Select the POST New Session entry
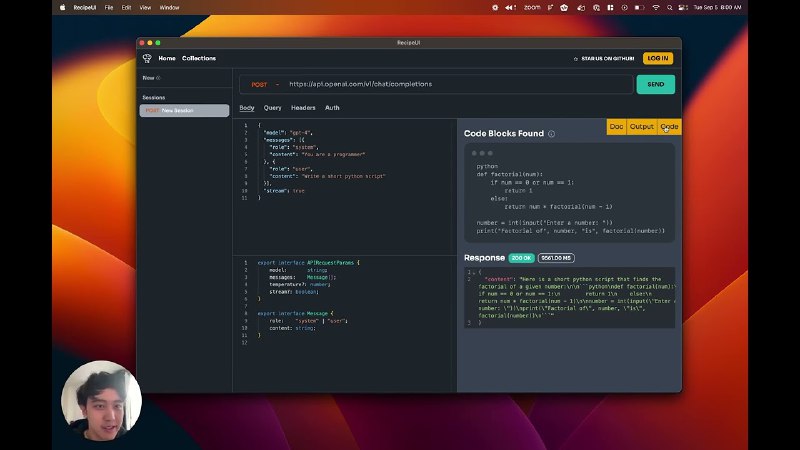This screenshot has width=800, height=450. click(184, 111)
